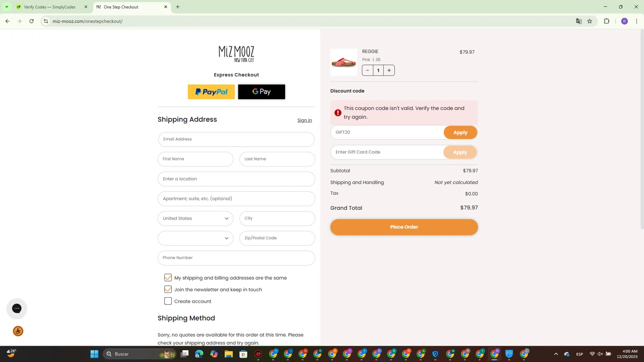
Task: Open the Miz Mooz New York City logo
Action: (237, 54)
